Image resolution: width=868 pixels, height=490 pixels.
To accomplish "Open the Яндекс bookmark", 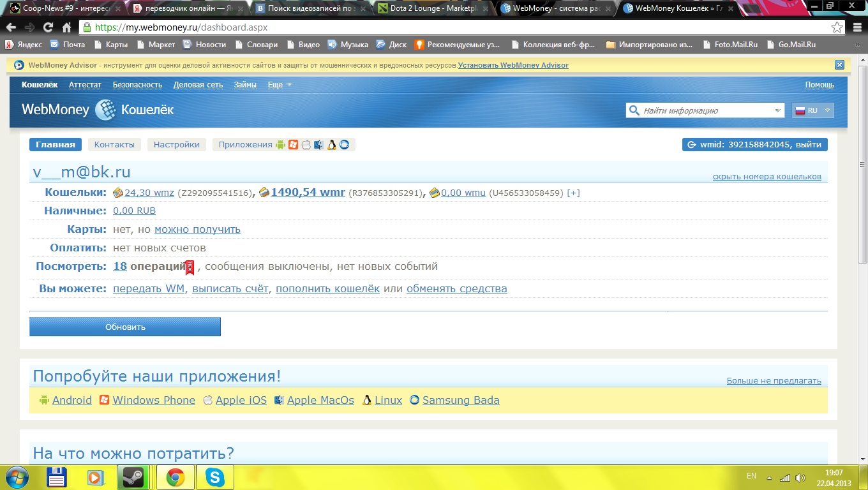I will [x=24, y=45].
